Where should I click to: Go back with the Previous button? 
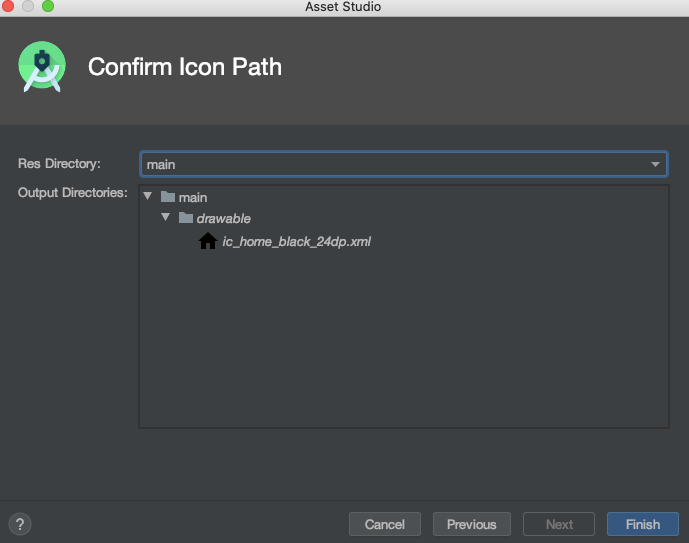pyautogui.click(x=471, y=524)
